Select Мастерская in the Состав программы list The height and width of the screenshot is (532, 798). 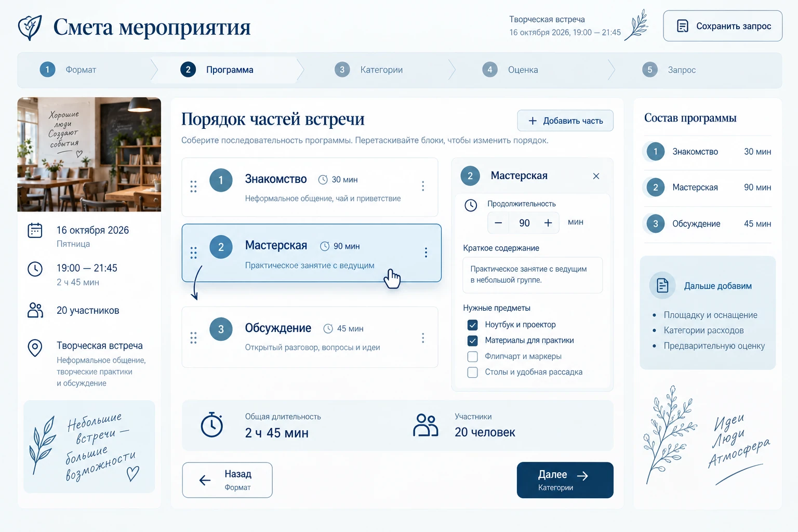(708, 188)
